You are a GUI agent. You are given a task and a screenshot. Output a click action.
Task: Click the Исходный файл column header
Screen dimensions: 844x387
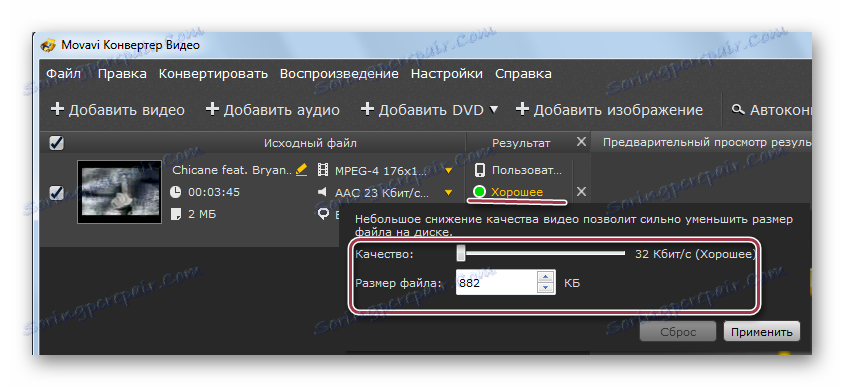310,143
